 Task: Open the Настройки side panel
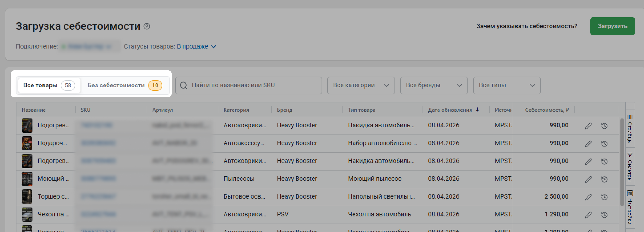(x=630, y=207)
